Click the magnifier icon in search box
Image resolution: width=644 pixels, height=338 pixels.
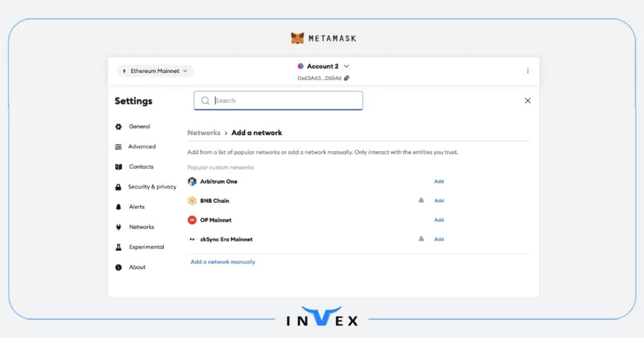206,101
